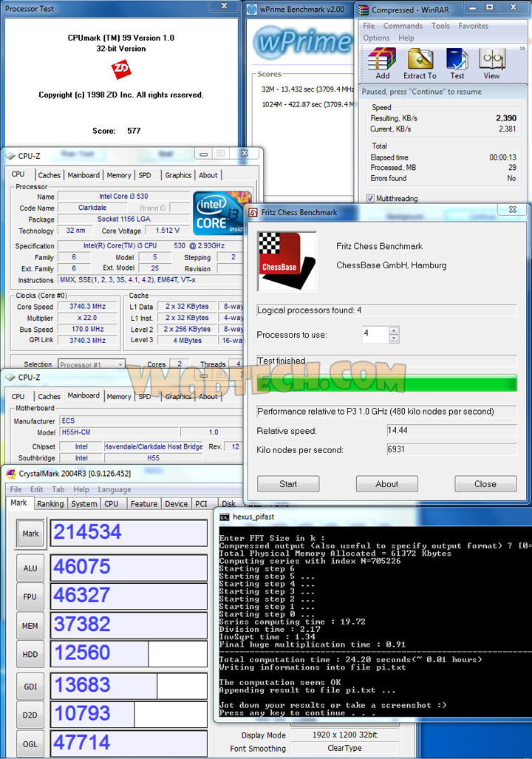Image resolution: width=532 pixels, height=759 pixels.
Task: Switch to CrystalMark PCI tab
Action: (x=202, y=504)
